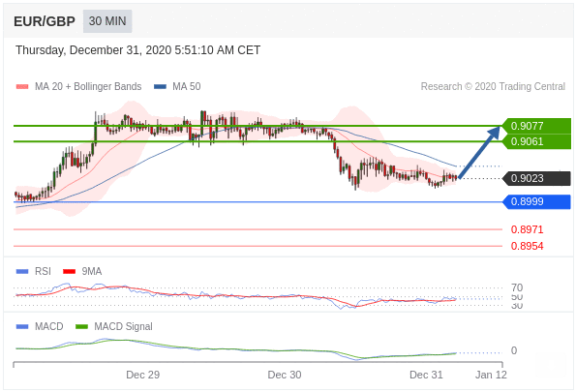Screen dimensions: 576x392
Task: Click the 30 MIN timeframe button
Action: pos(107,21)
